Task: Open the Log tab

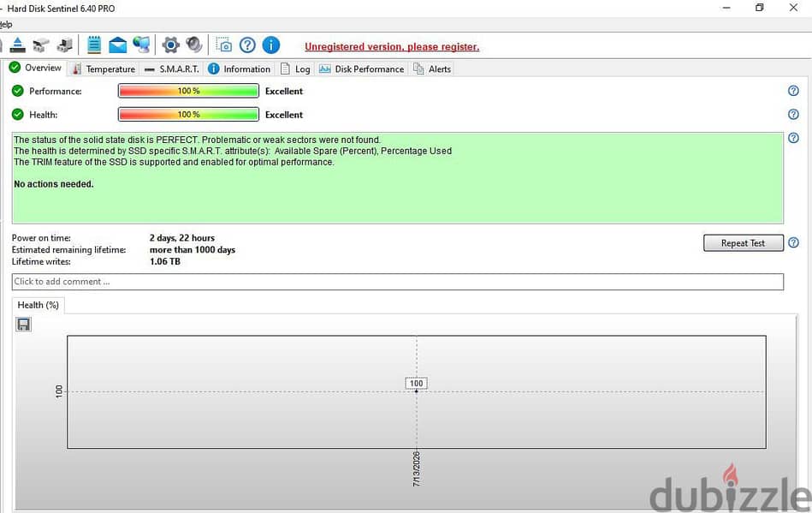Action: pos(295,69)
